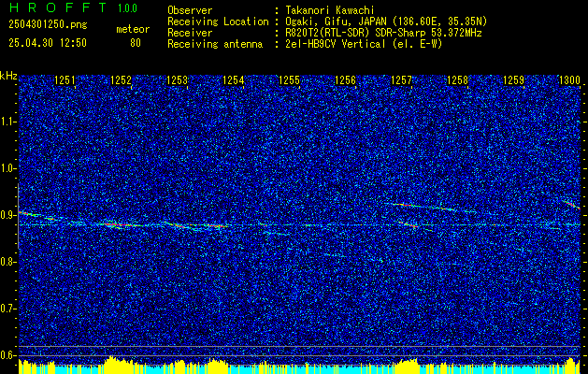Click the Observer name Takanori Kawachi
Viewport: 588px width, 374px height.
click(x=330, y=10)
